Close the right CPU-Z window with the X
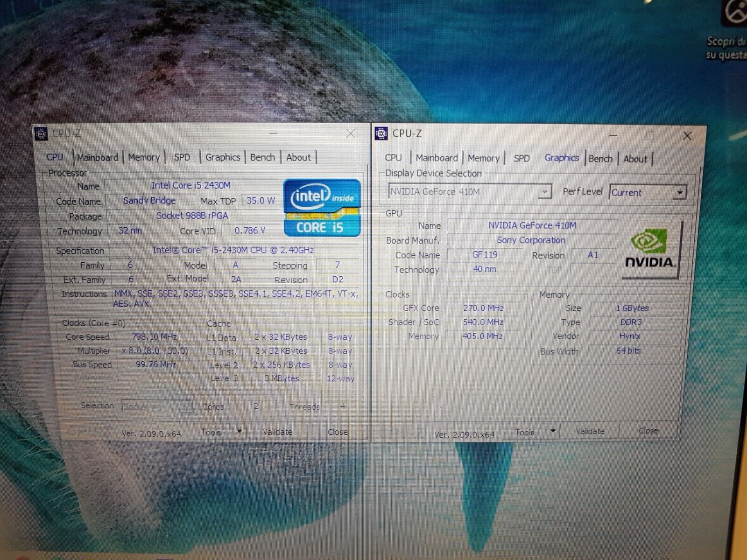Screen dimensions: 747x560 point(687,136)
